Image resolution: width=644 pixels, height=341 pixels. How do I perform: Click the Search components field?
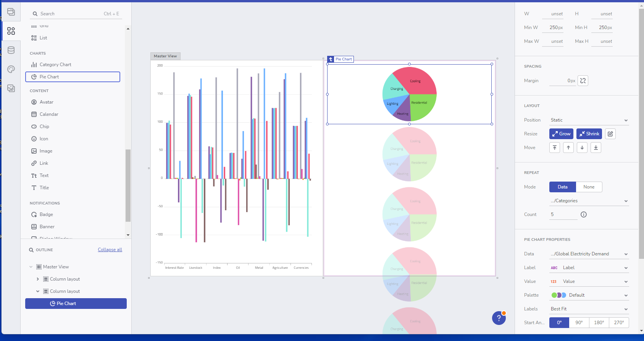(x=76, y=14)
